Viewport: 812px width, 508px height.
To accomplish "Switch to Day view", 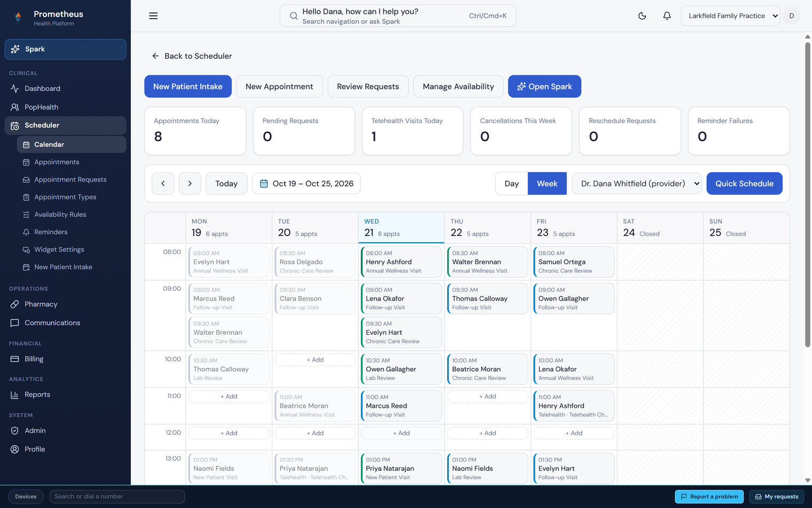I will click(x=512, y=183).
